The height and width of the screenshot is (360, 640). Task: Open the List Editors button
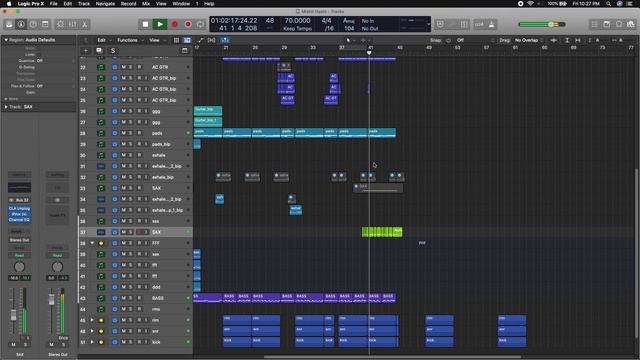coord(595,24)
